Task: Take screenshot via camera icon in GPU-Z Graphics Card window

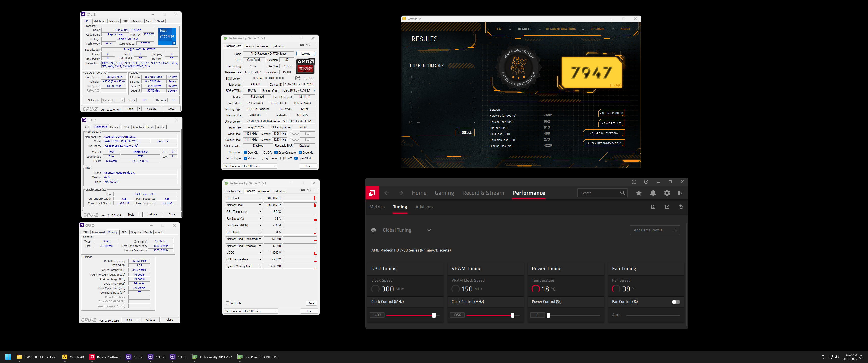Action: (302, 45)
